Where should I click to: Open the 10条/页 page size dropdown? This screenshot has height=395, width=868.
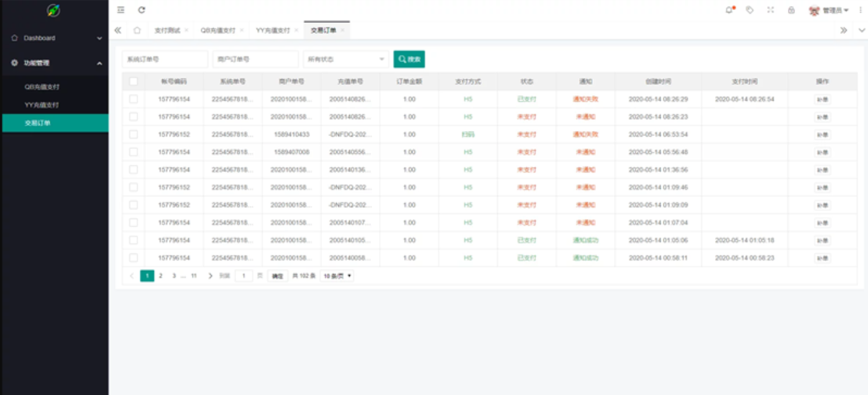coord(337,276)
